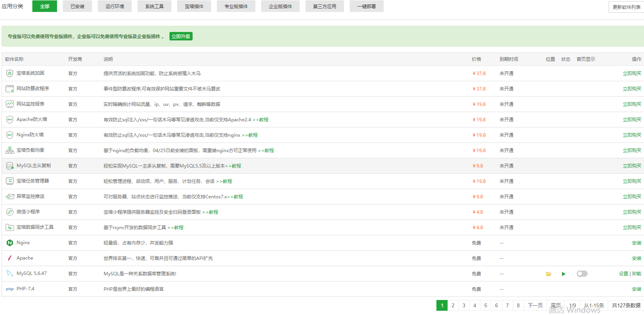
Task: Click the Nginx green logo icon
Action: click(10, 243)
